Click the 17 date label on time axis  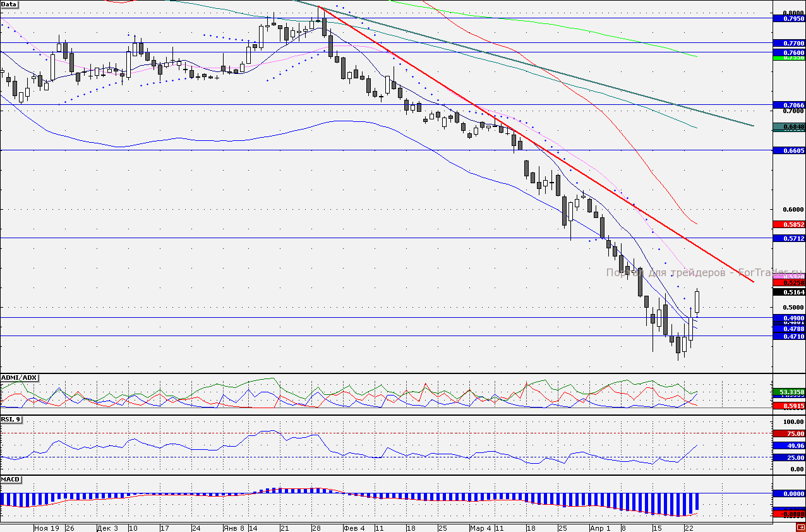click(164, 528)
